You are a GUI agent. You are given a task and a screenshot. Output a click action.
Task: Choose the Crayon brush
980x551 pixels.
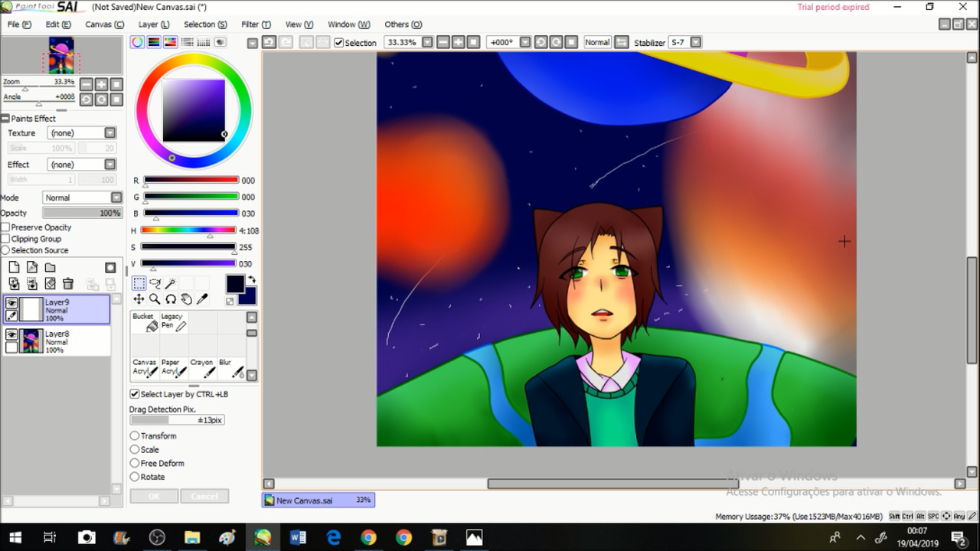[x=203, y=368]
